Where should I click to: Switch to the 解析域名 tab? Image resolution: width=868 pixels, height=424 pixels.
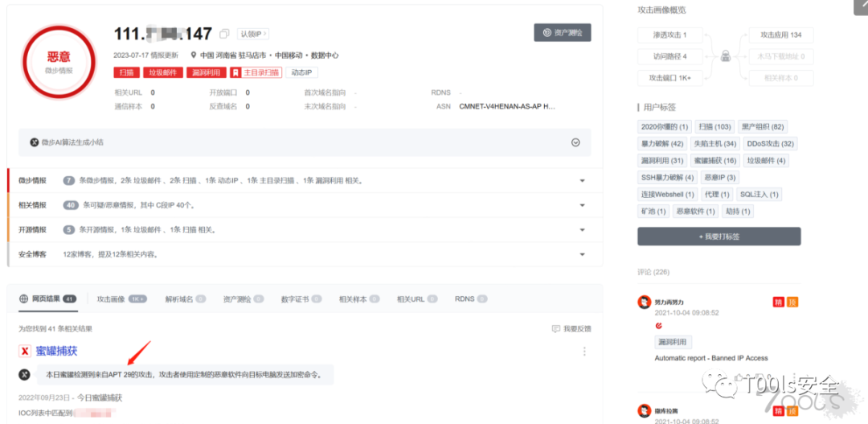186,298
